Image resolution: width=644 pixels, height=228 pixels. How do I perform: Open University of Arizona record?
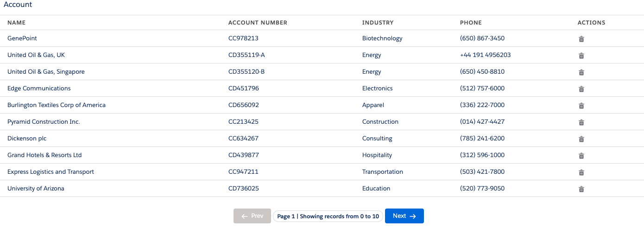click(x=36, y=189)
